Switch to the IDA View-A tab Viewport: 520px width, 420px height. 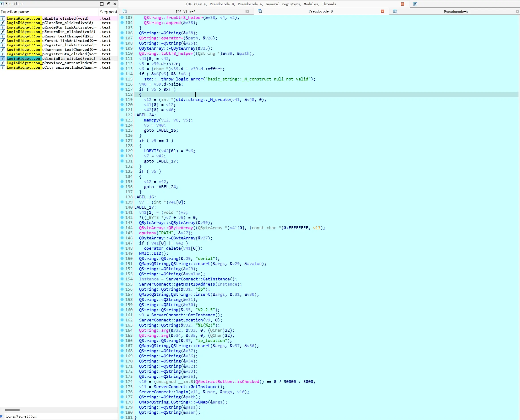point(185,12)
